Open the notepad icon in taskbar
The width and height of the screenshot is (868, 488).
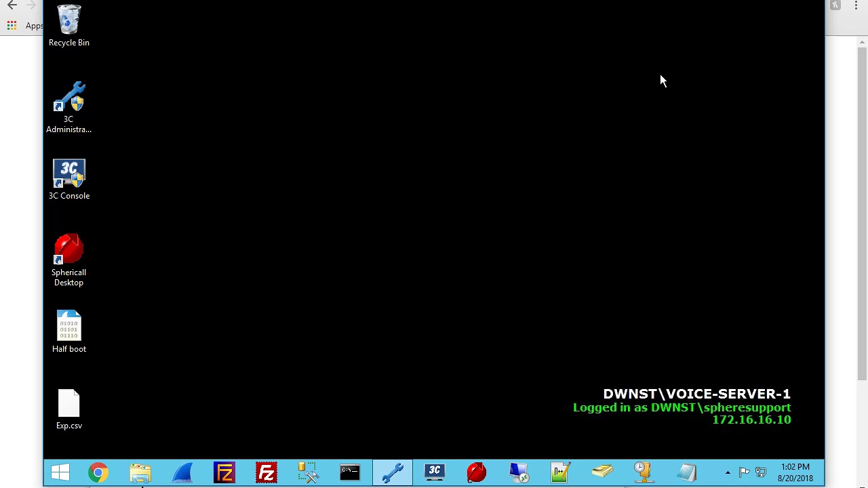[686, 472]
